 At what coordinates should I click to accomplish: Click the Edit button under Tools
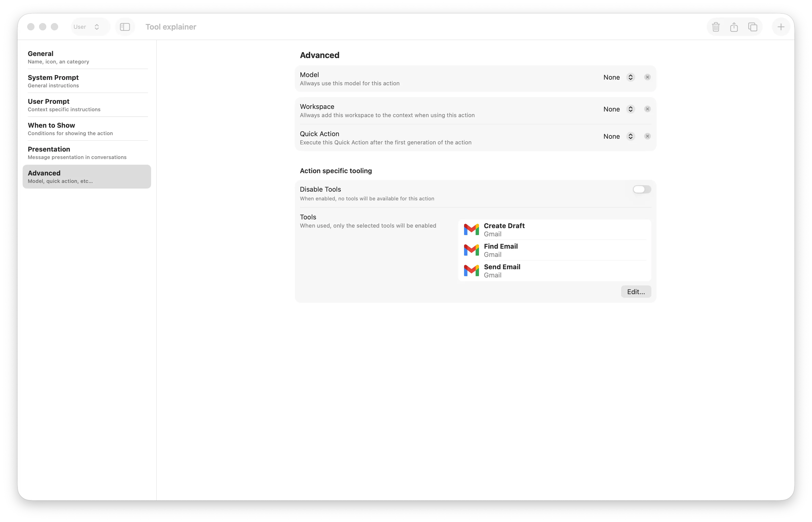(x=635, y=292)
